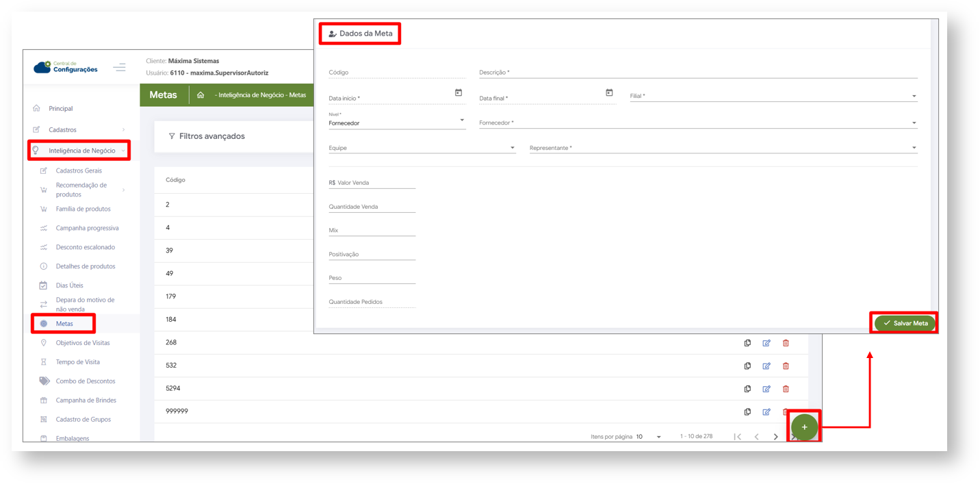The width and height of the screenshot is (980, 484).
Task: Go to next page of results
Action: click(775, 437)
